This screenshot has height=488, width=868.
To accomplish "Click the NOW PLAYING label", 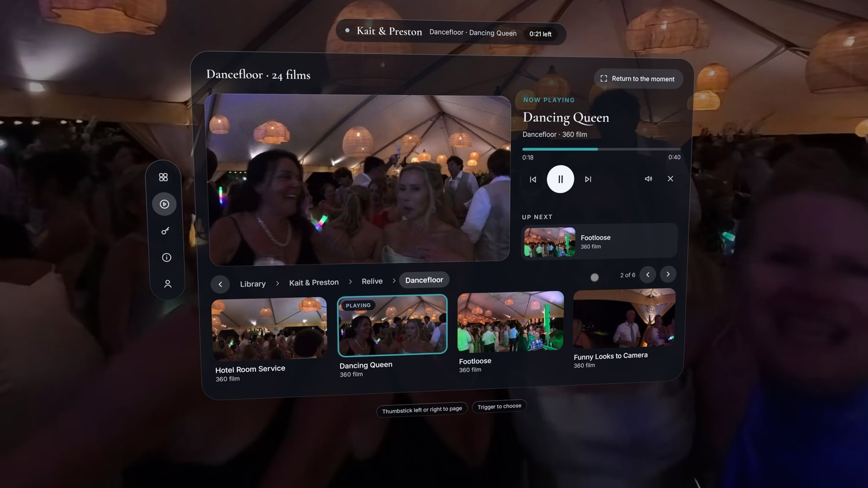I will click(549, 100).
